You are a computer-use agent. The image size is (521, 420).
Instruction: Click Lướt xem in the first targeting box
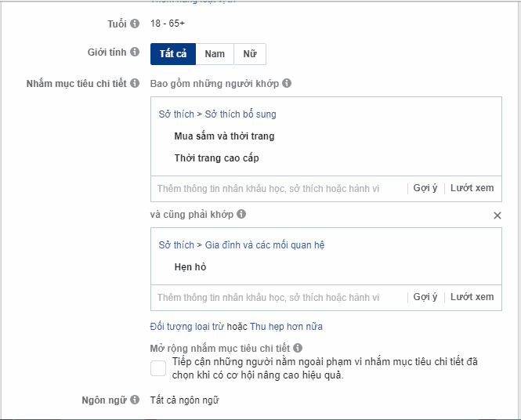pos(472,188)
